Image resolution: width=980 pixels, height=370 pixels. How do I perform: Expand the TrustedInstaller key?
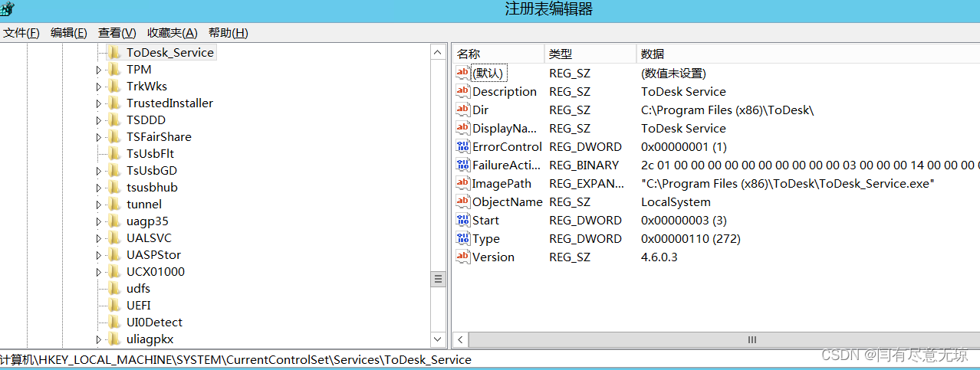98,103
